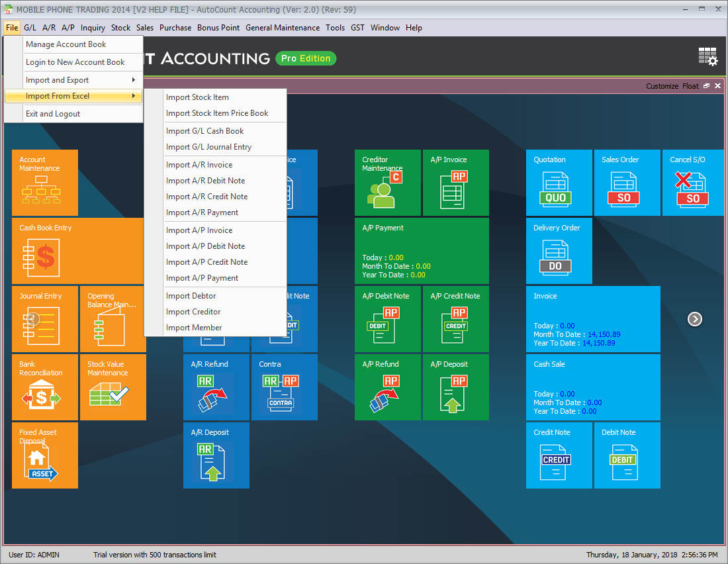
Task: Open the Sales menu
Action: [145, 28]
